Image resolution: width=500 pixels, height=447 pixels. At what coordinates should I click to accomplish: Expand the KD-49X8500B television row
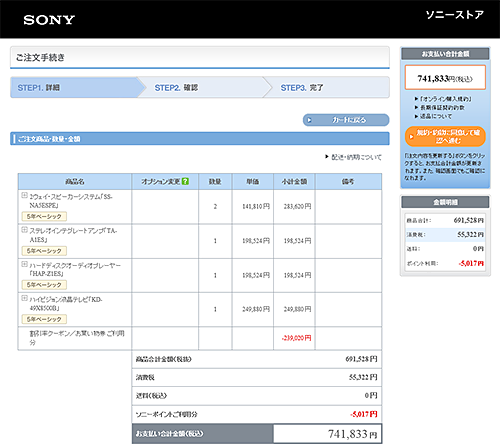24,298
